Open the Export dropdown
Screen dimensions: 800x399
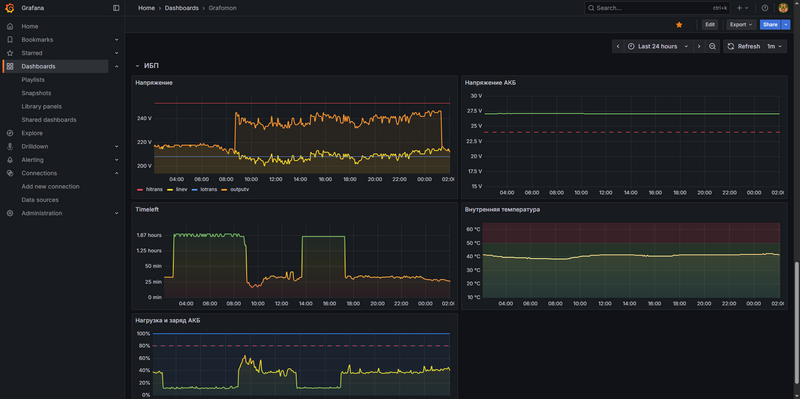pyautogui.click(x=741, y=24)
